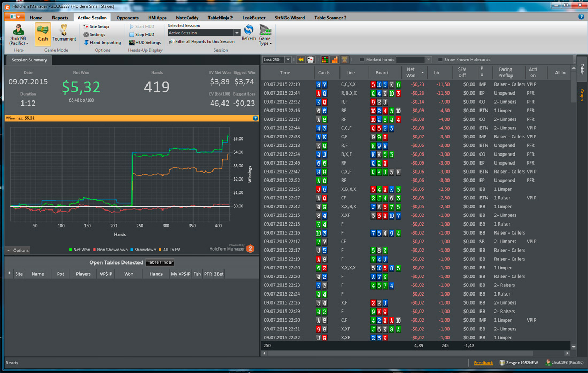Switch to the Reports tab
The width and height of the screenshot is (588, 373).
pos(60,18)
